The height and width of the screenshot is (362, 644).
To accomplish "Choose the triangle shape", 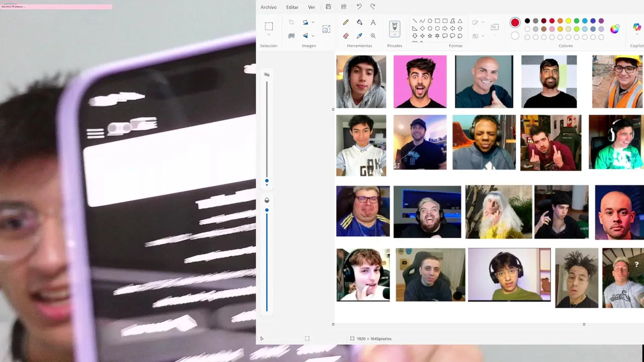I will [x=460, y=21].
